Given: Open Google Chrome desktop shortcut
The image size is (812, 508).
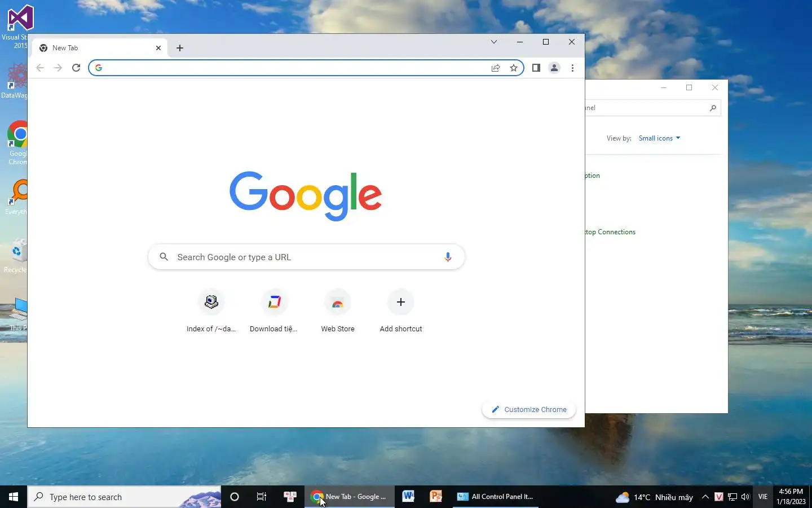Looking at the screenshot, I should 17,143.
